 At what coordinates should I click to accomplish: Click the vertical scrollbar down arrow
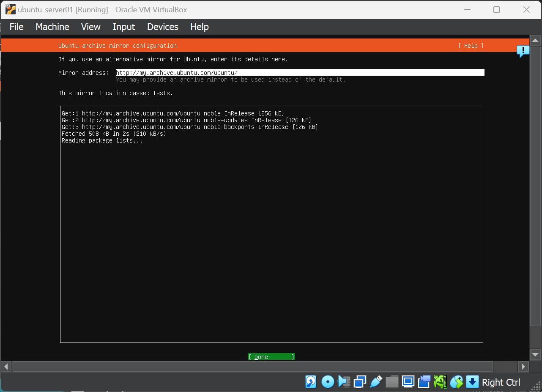535,354
